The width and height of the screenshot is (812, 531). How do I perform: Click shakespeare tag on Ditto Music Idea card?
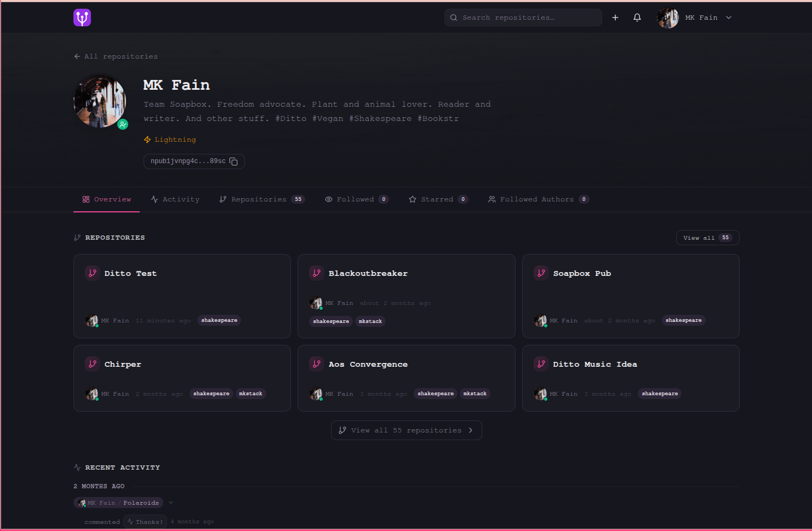[660, 394]
